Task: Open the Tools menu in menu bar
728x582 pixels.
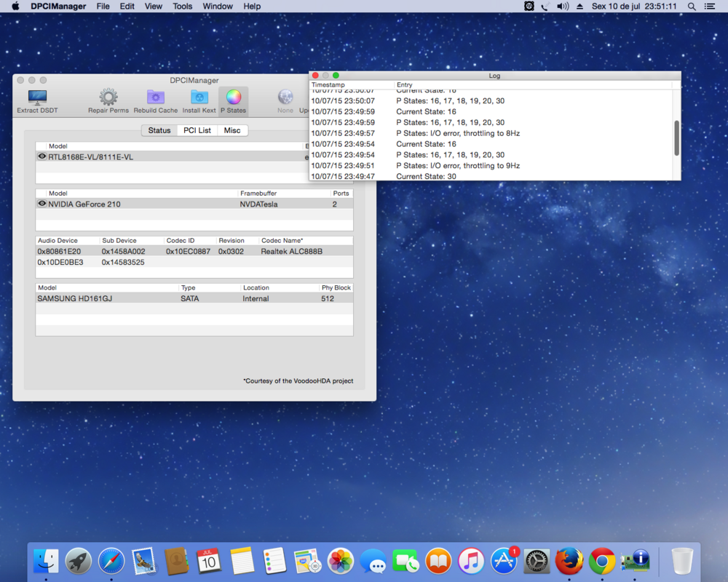Action: point(183,7)
